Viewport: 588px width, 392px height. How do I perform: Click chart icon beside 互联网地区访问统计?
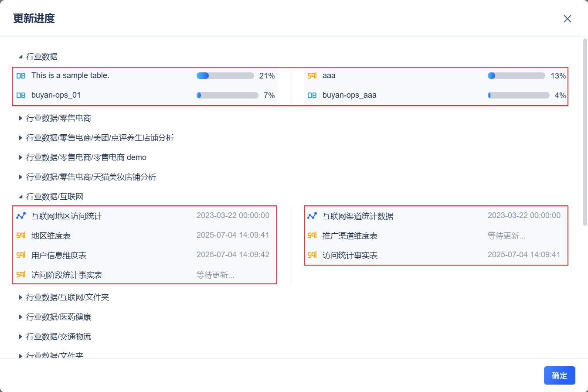[x=21, y=216]
